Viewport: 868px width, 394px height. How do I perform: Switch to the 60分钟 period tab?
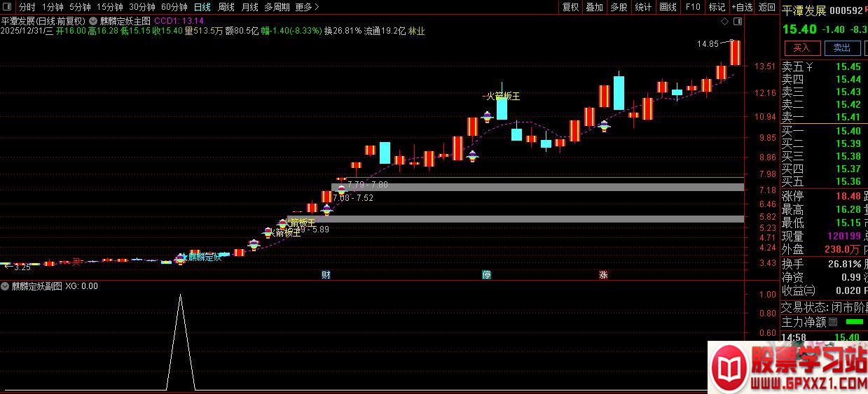174,7
